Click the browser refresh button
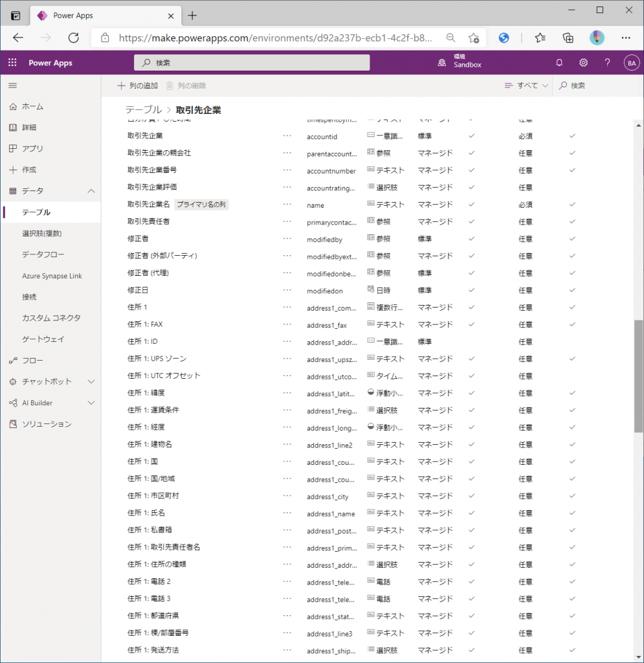Viewport: 644px width, 663px height. tap(73, 38)
